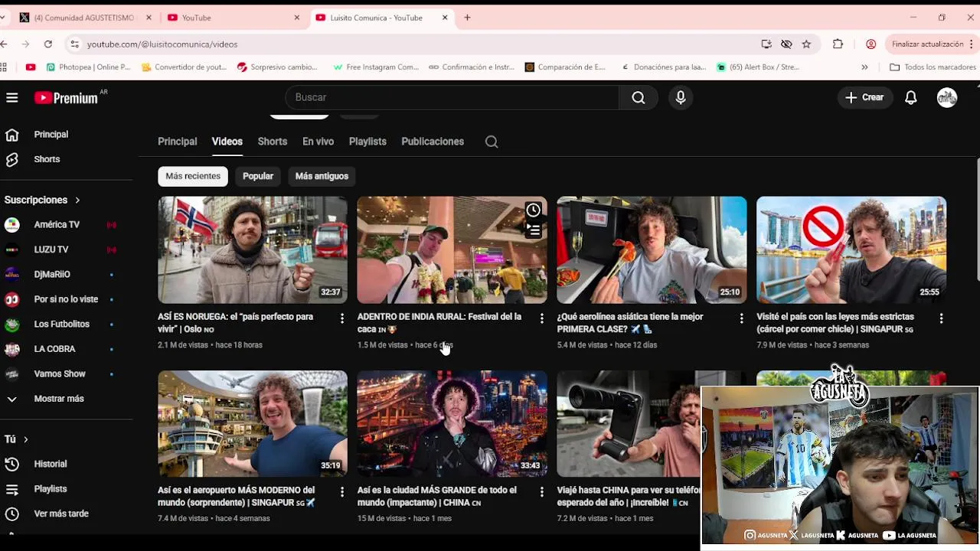Switch to the channel Principal tab
Screen dimensions: 980x551
click(x=177, y=142)
